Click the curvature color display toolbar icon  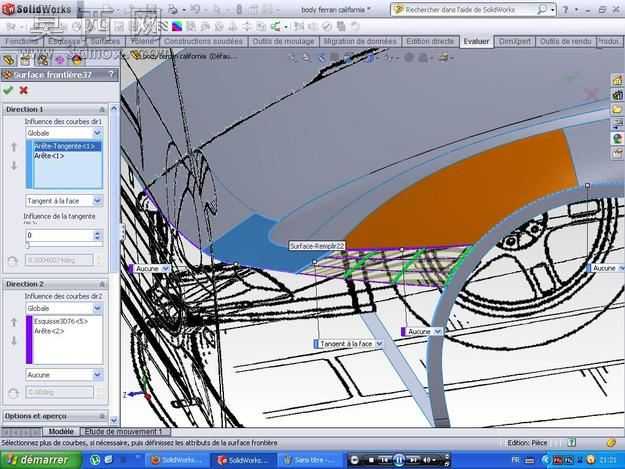177,27
